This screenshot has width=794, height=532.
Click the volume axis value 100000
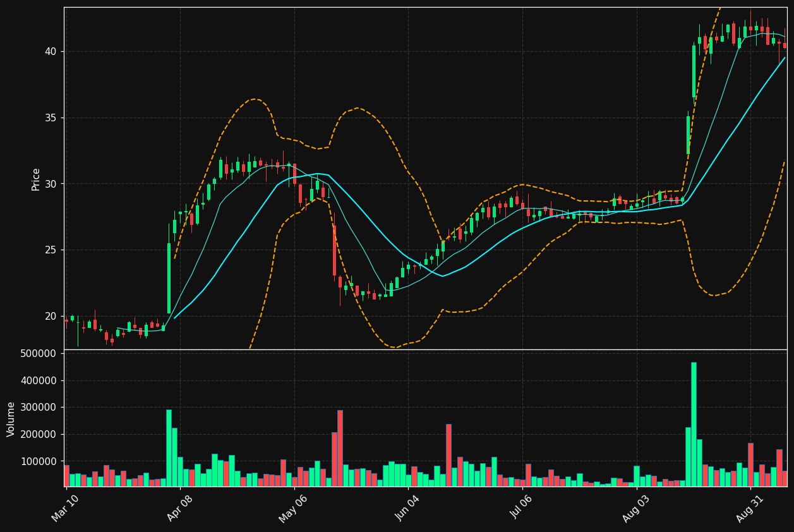pyautogui.click(x=39, y=461)
